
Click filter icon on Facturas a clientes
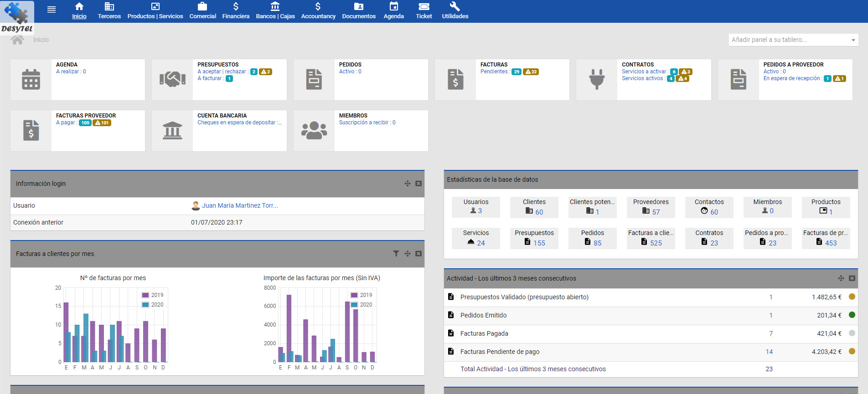pyautogui.click(x=396, y=254)
